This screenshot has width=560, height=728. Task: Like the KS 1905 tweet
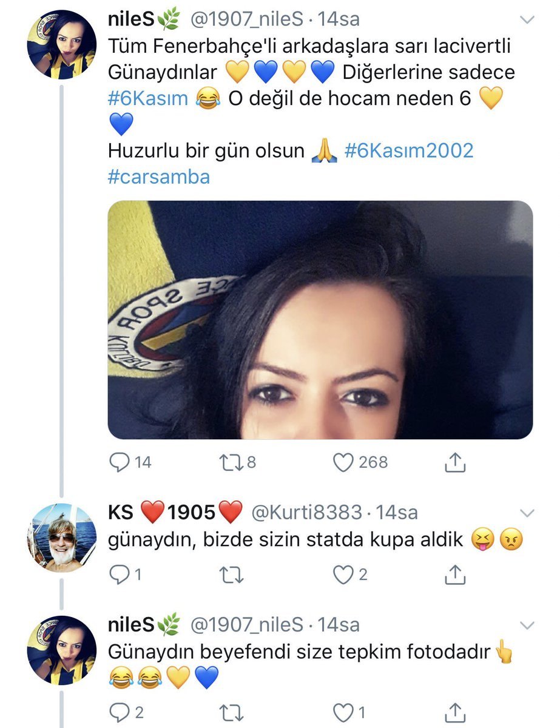(343, 574)
